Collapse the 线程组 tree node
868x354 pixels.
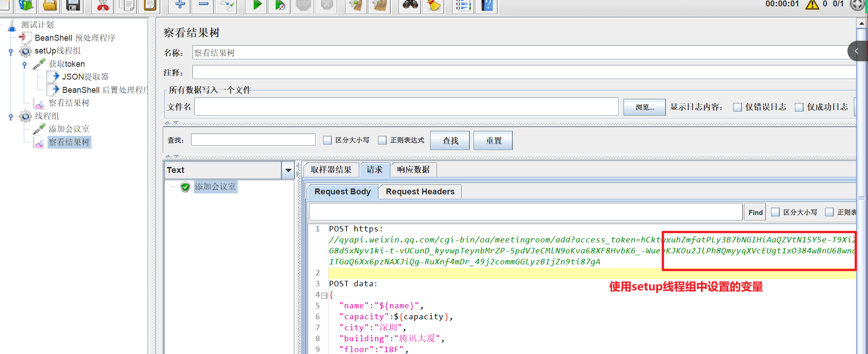point(11,117)
